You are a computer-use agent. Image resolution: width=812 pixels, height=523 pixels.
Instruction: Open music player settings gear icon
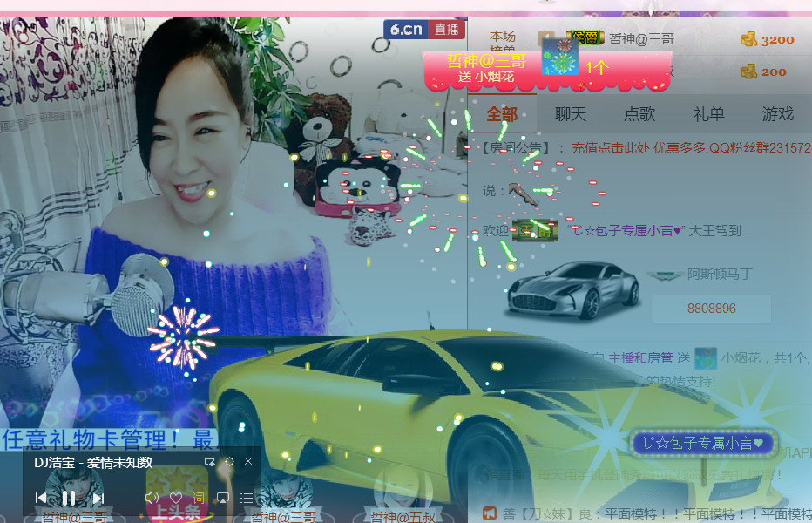point(229,461)
